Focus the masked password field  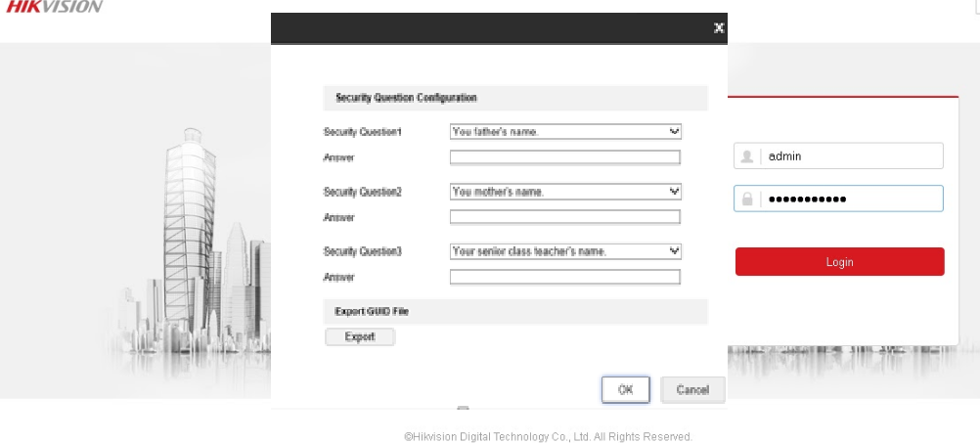(x=851, y=199)
